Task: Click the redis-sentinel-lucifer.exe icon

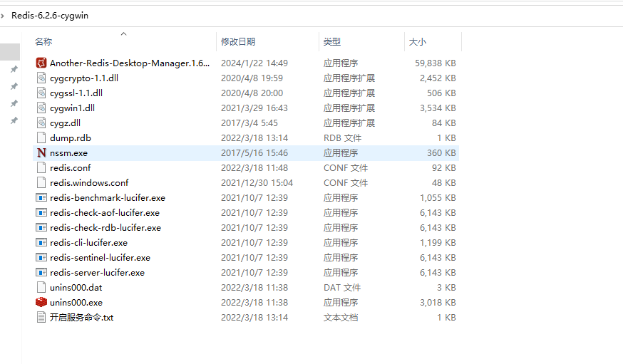Action: pos(41,258)
